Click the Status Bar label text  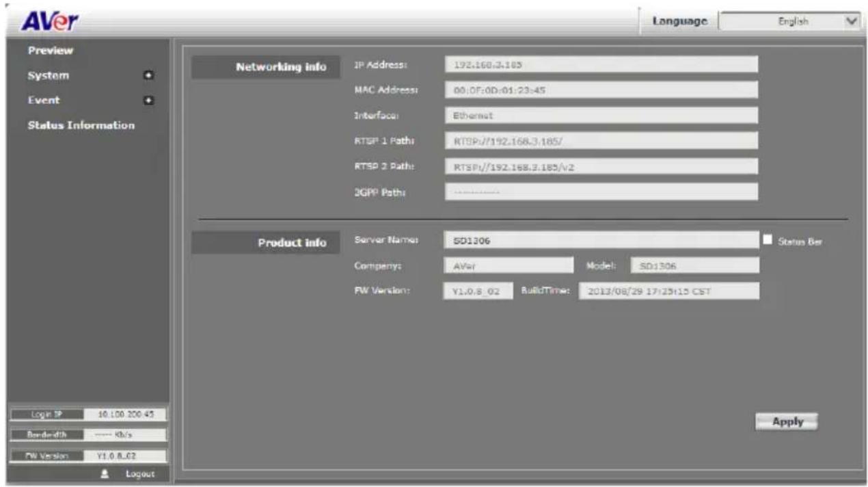point(800,241)
